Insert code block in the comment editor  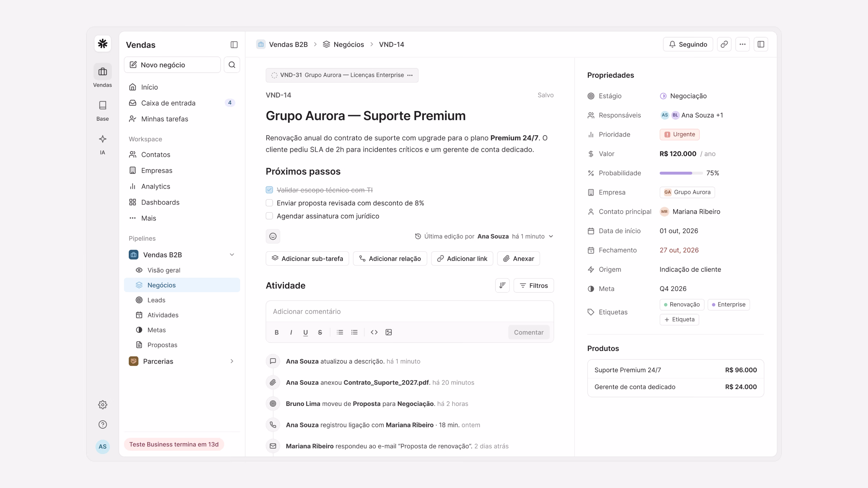pos(374,332)
